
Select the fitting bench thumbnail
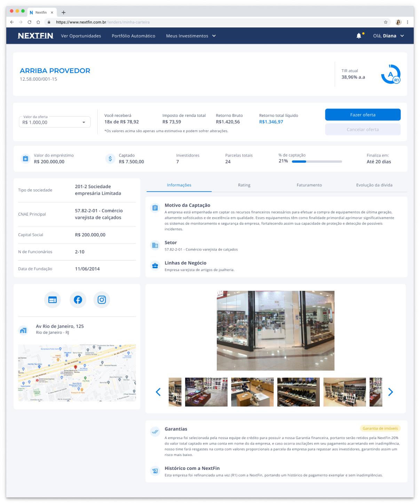252,392
